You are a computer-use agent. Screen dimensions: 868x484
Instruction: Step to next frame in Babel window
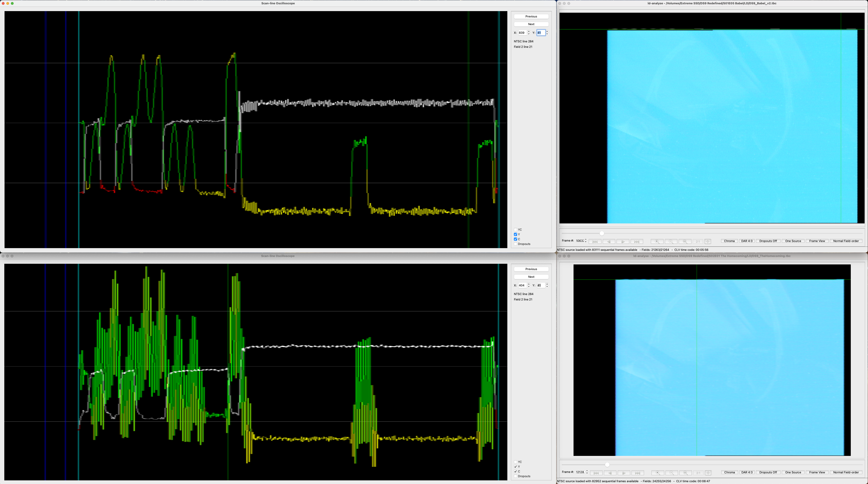[623, 241]
